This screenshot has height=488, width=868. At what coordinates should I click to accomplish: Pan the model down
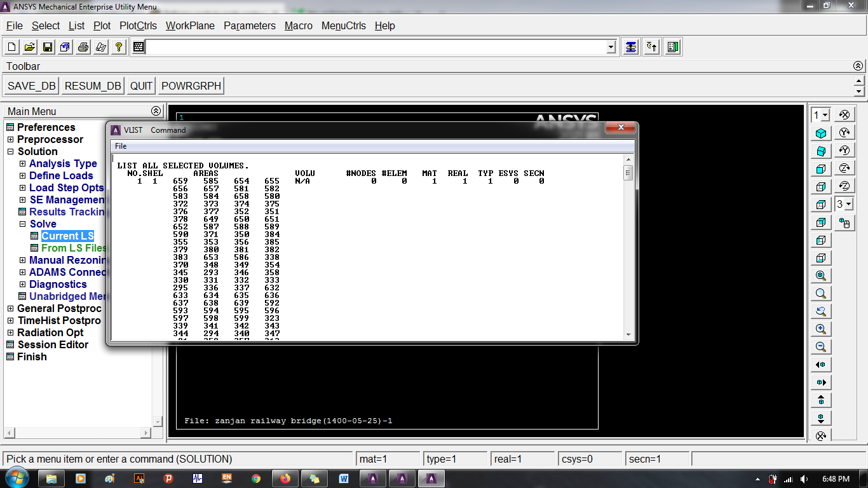821,418
